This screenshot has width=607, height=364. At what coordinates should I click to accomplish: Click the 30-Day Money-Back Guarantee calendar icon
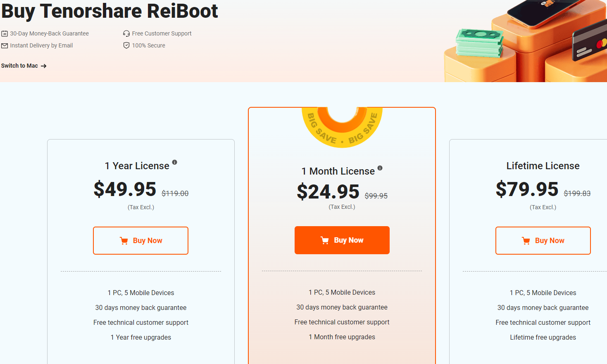point(5,33)
